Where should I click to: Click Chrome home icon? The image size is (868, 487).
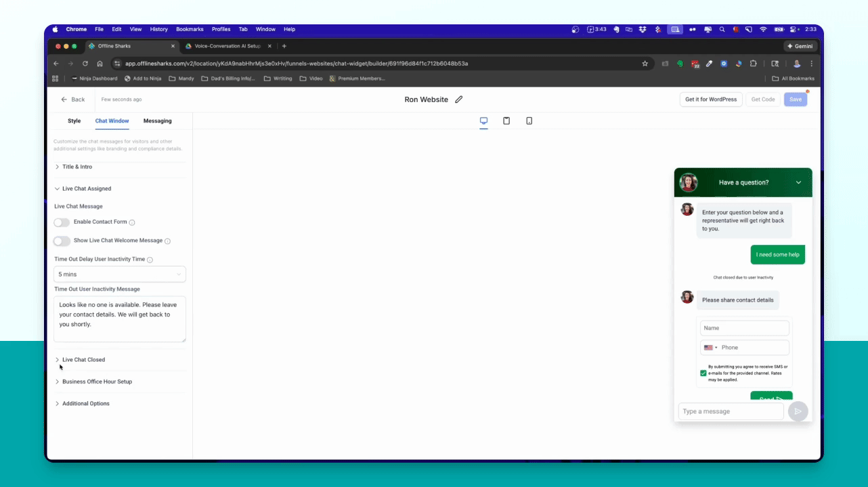[100, 64]
